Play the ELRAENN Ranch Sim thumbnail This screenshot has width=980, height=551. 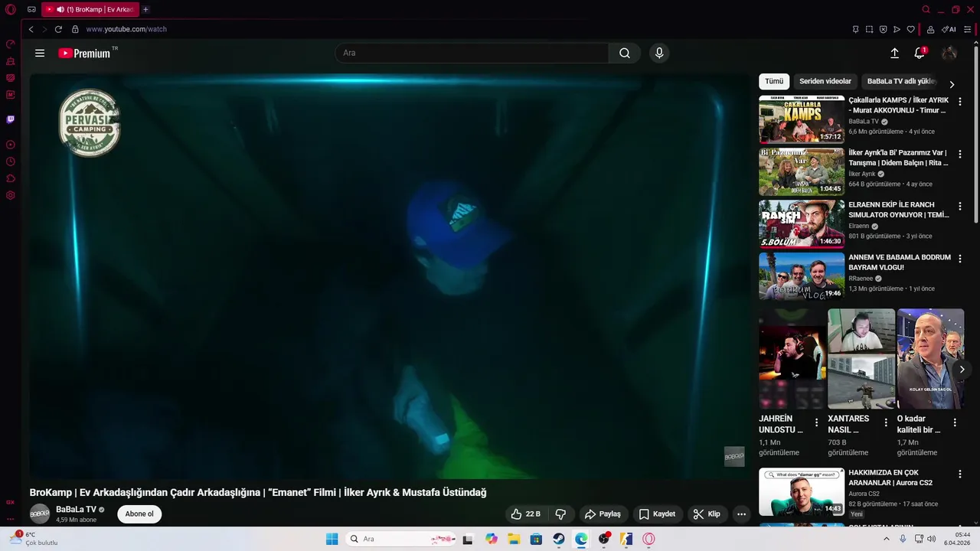coord(802,224)
